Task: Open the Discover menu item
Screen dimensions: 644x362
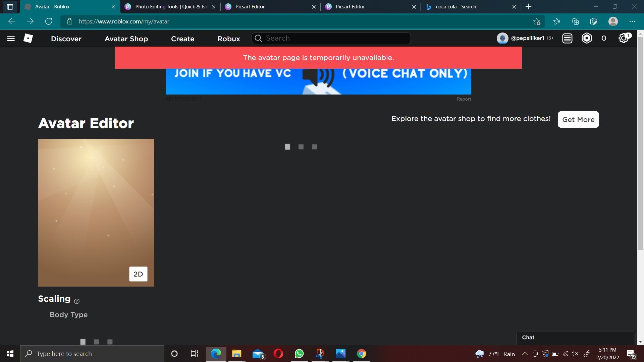Action: point(66,39)
